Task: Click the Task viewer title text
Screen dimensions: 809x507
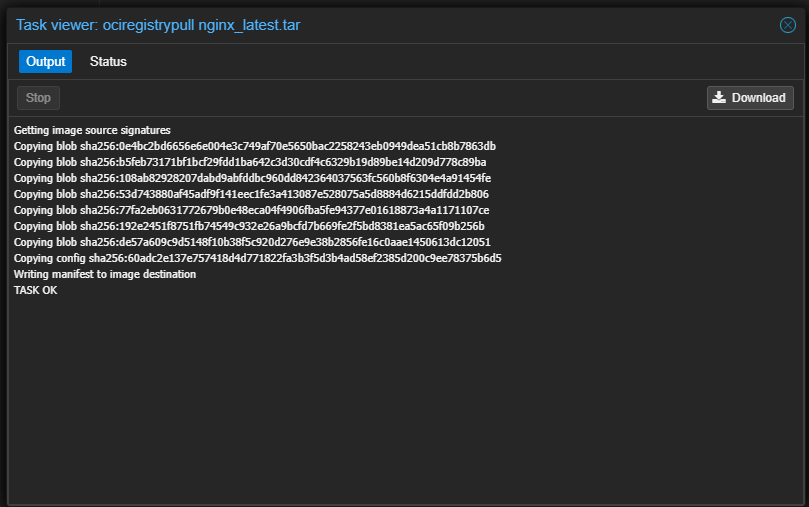Action: (158, 25)
